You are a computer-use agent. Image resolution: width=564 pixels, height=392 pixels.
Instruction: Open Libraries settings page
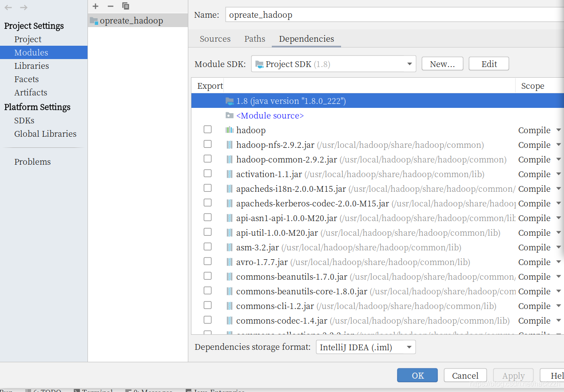(32, 66)
